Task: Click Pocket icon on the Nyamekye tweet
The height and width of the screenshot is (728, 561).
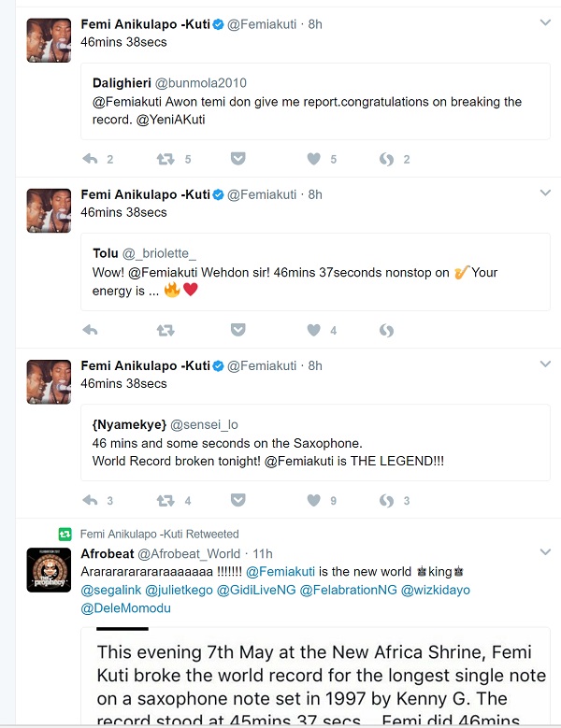Action: 238,501
